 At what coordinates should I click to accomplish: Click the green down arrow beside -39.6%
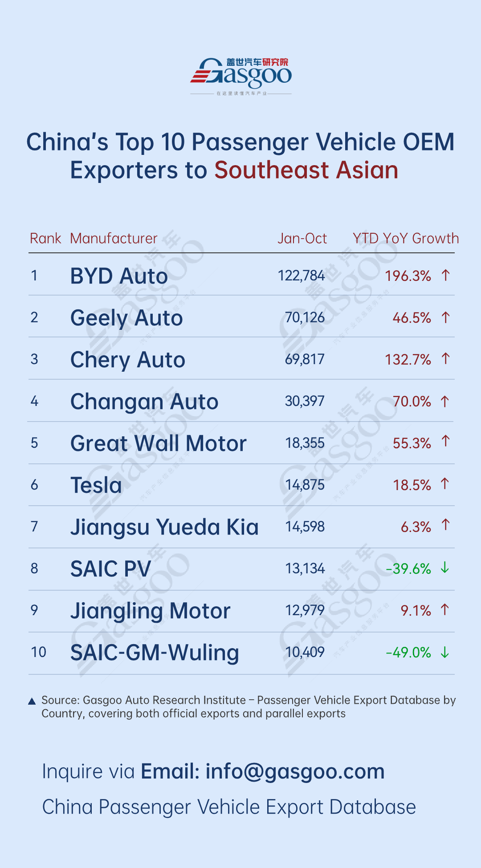(444, 568)
